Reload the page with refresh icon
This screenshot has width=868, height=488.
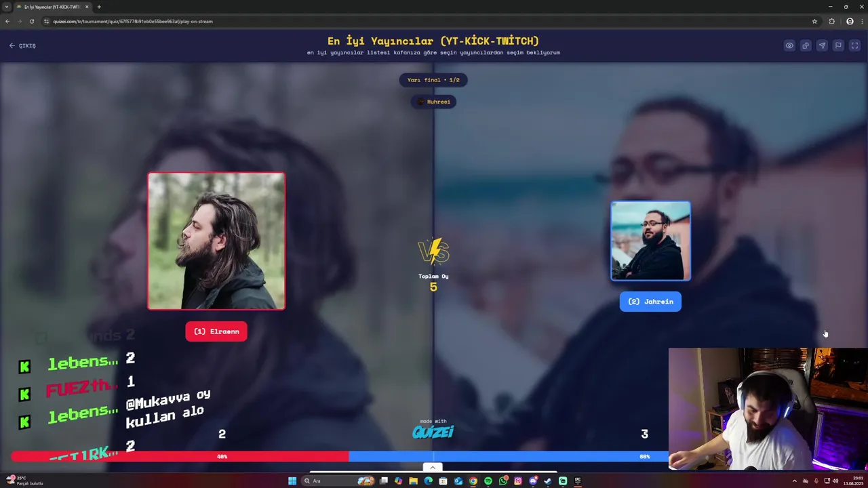tap(32, 21)
